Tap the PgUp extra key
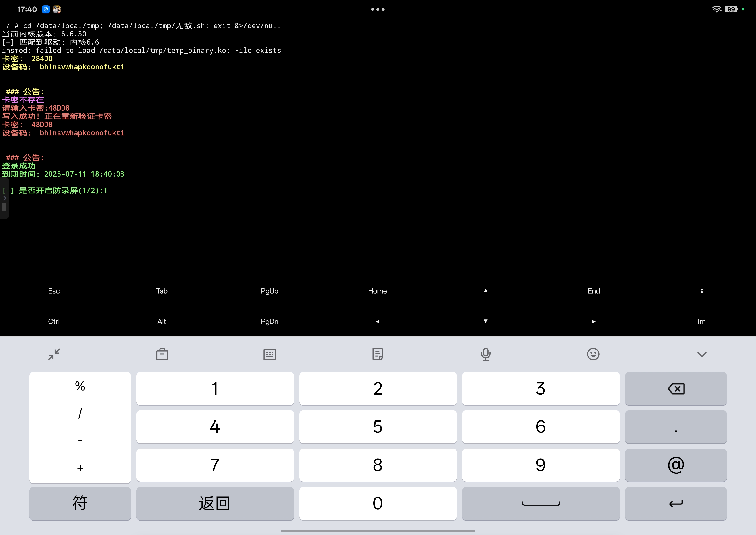Image resolution: width=756 pixels, height=535 pixels. coord(269,291)
